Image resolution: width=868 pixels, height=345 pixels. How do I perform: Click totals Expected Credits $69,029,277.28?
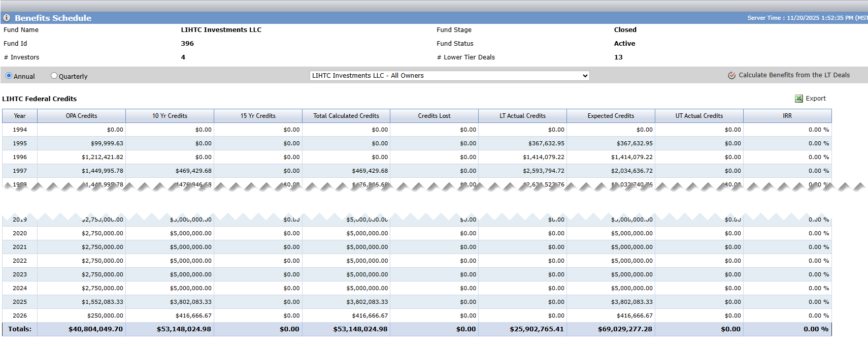click(625, 329)
